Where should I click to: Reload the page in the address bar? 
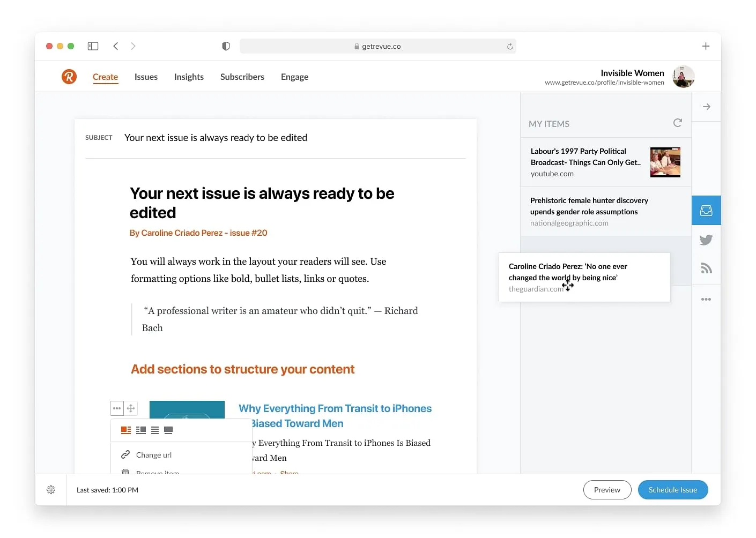[510, 46]
